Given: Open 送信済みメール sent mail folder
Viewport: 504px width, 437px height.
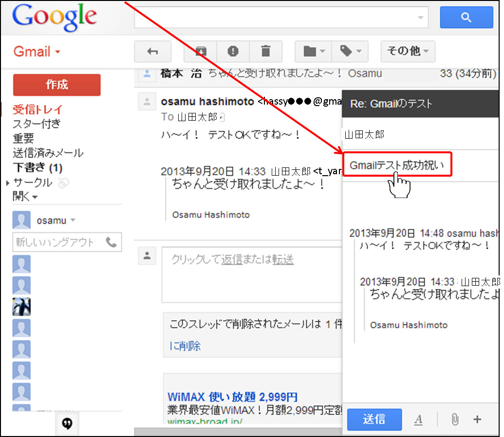Looking at the screenshot, I should (48, 153).
